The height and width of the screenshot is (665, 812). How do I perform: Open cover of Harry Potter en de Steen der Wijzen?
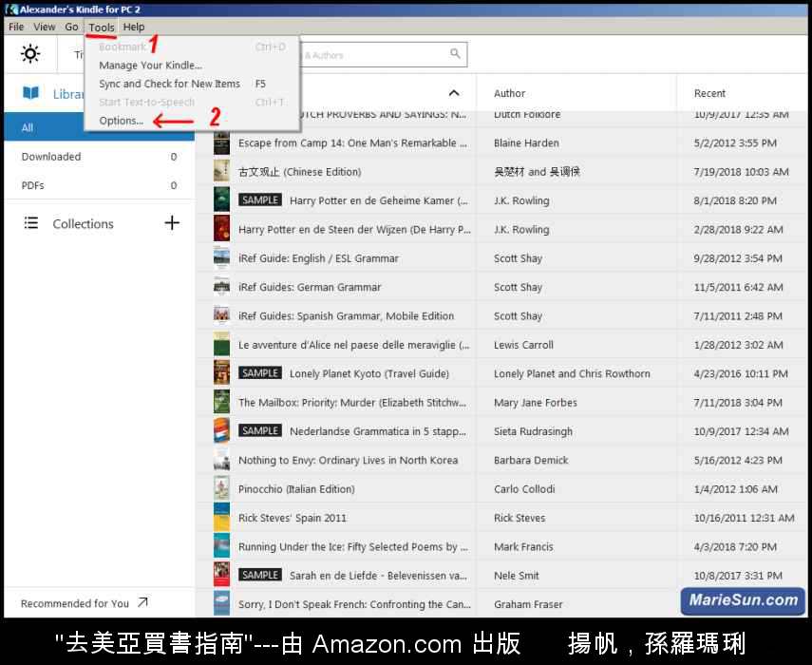pos(221,230)
